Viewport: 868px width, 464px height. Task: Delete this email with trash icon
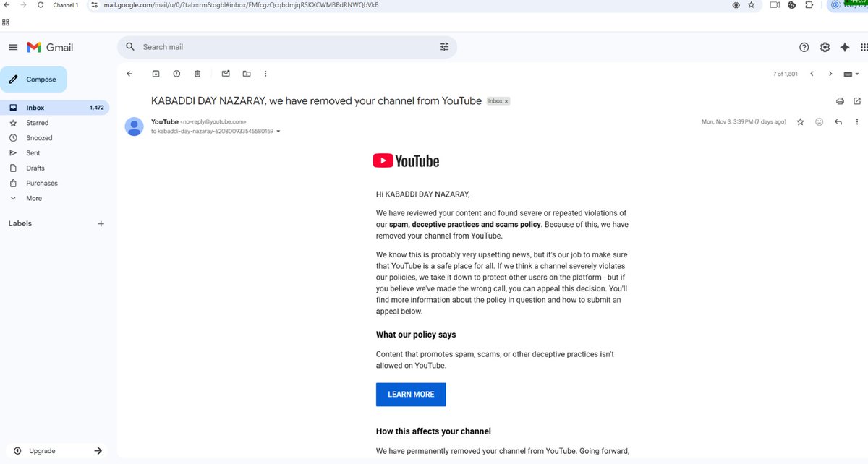tap(197, 74)
